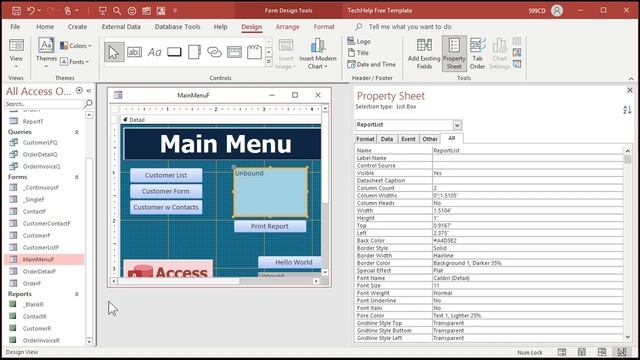Open the Fonts dropdown
The image size is (640, 360).
tap(74, 62)
